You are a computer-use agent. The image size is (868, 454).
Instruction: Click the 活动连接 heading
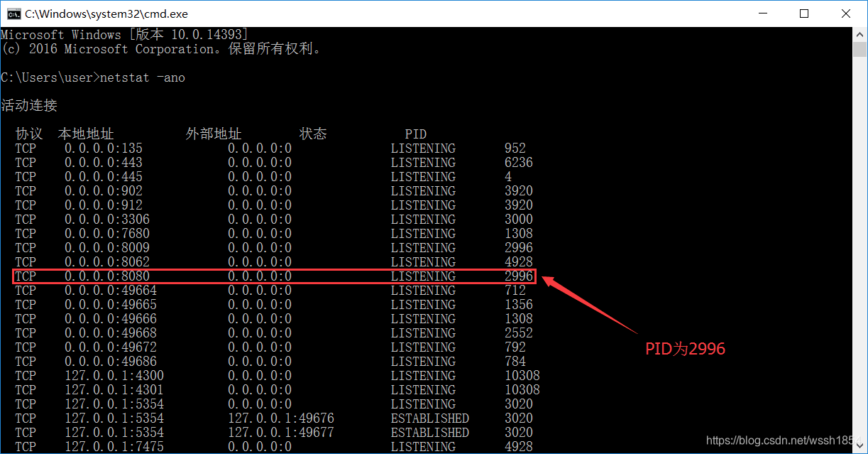(x=29, y=105)
